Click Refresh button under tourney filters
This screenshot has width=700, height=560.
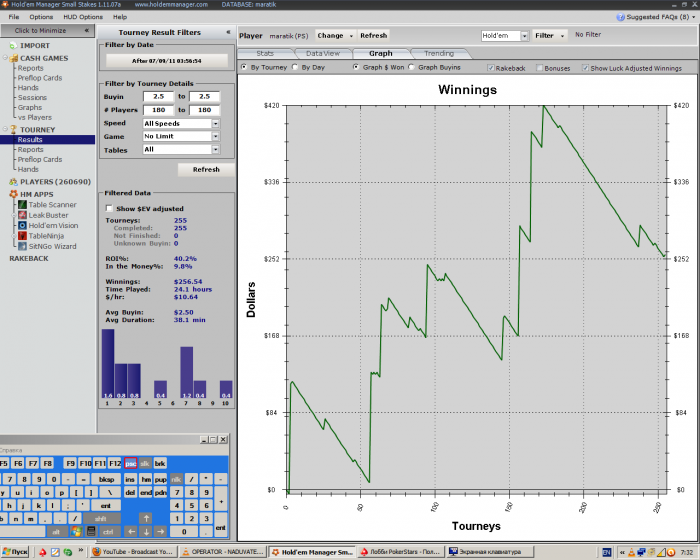(x=206, y=169)
